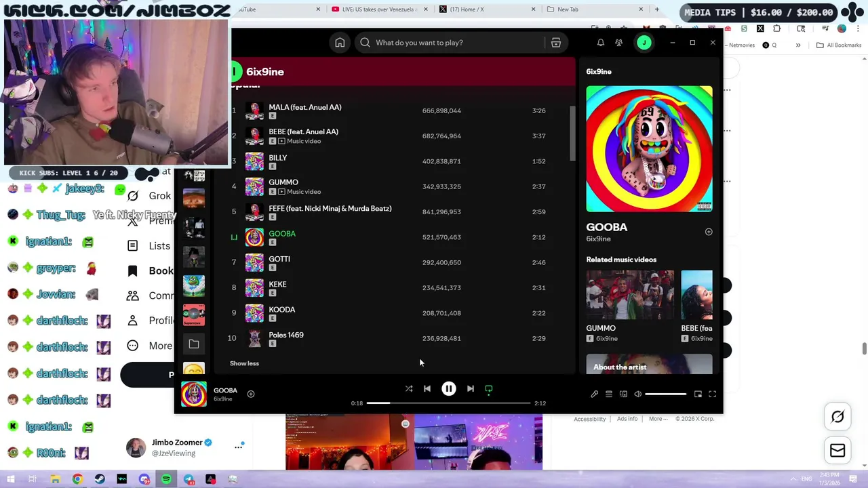868x488 pixels.
Task: Click the GOOBA thumbnail in bottom player bar
Action: point(193,394)
